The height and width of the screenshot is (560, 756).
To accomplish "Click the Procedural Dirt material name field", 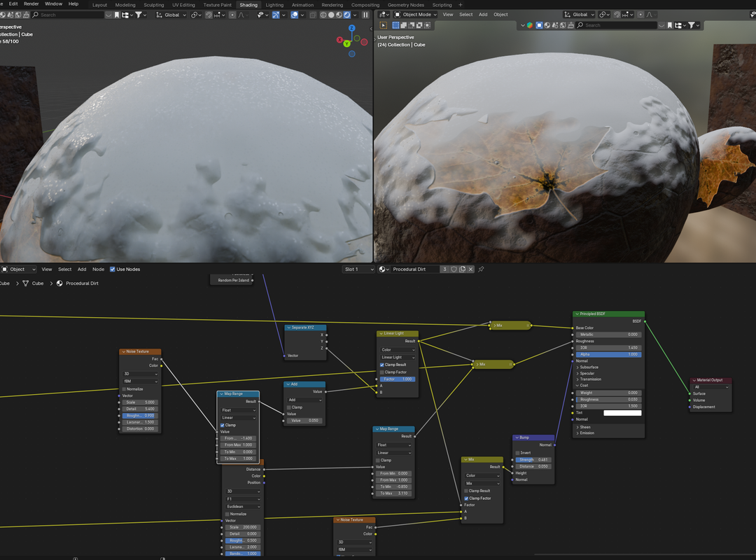I will (414, 269).
